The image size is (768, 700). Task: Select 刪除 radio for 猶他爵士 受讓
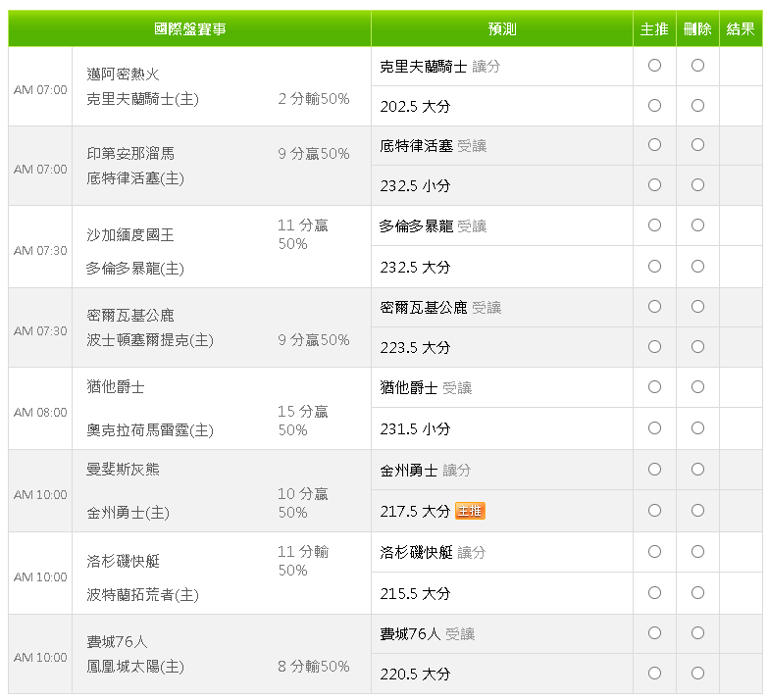pyautogui.click(x=697, y=386)
